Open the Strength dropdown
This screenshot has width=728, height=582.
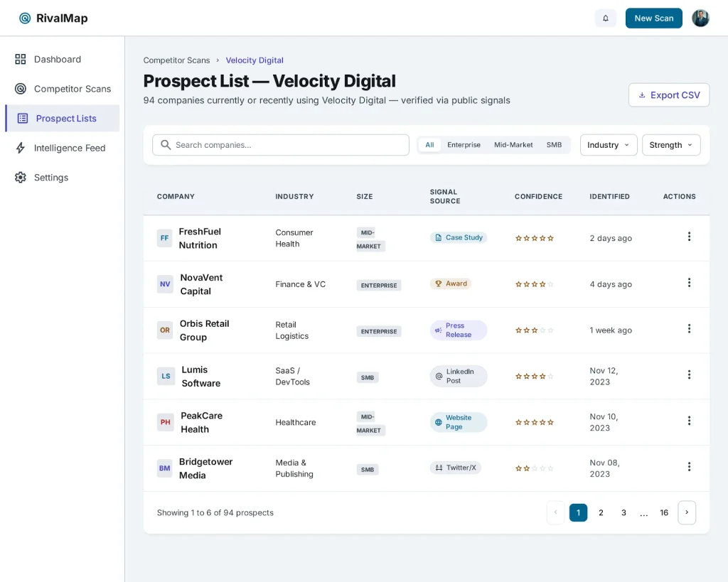click(x=671, y=145)
